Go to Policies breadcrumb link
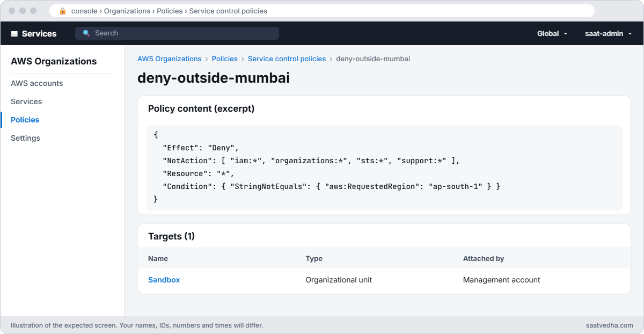Image resolution: width=644 pixels, height=334 pixels. 225,59
